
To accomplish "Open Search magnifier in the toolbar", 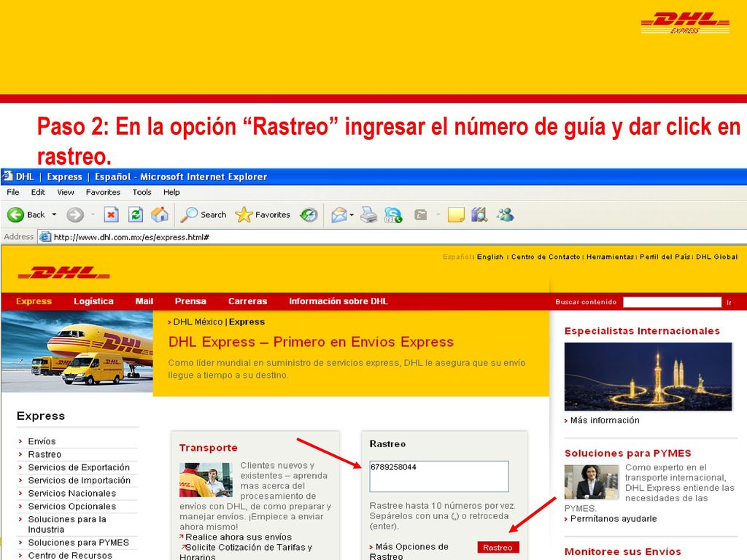I will pyautogui.click(x=189, y=215).
